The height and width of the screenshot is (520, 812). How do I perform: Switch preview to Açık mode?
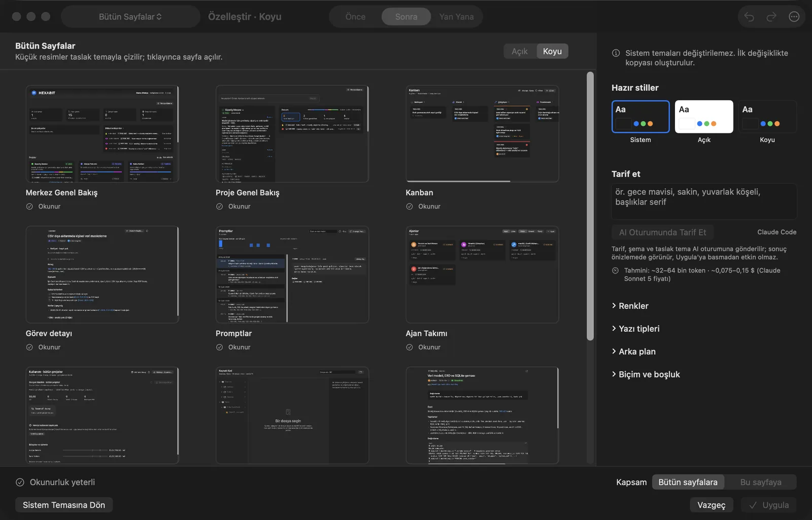520,51
